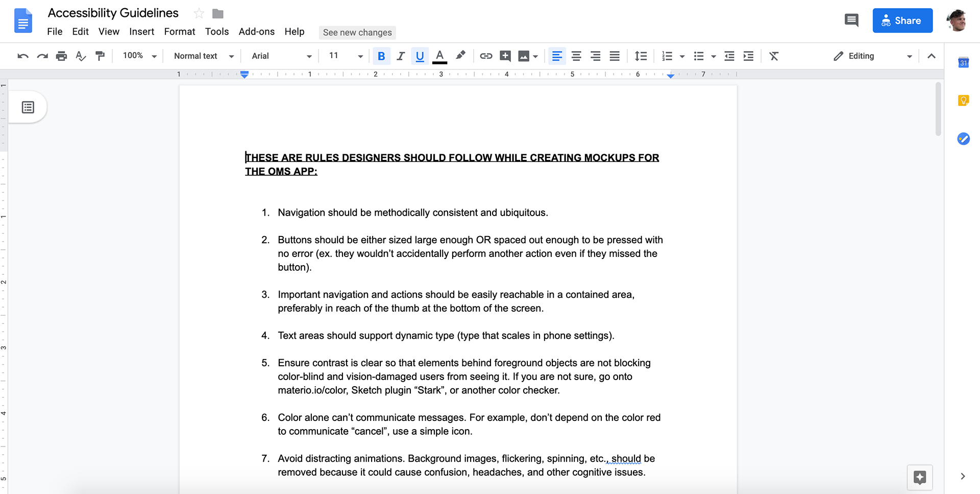Image resolution: width=980 pixels, height=494 pixels.
Task: Clear formatting with the crossed T icon
Action: [774, 56]
